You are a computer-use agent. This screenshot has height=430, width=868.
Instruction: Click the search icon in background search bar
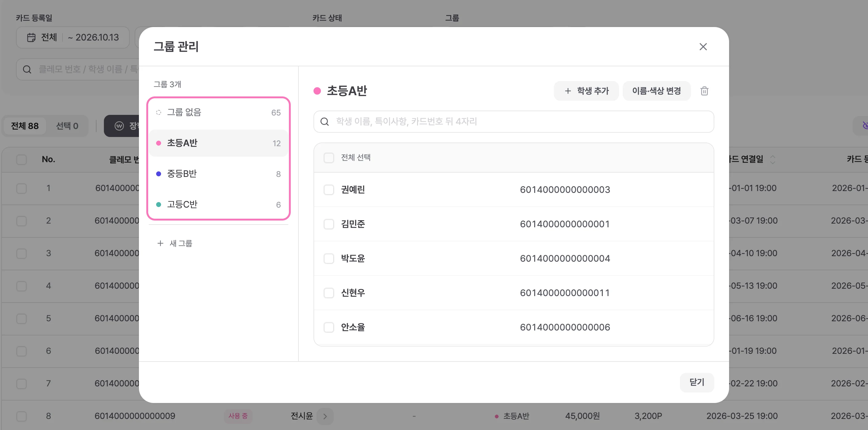(x=27, y=69)
